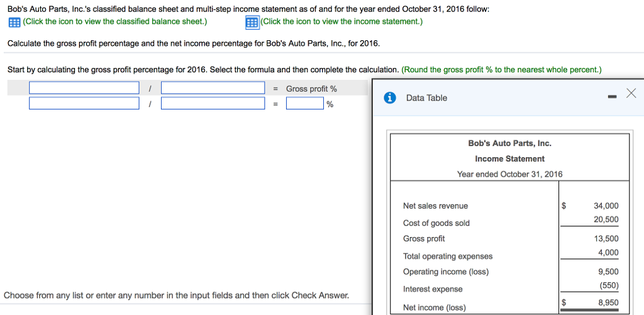The width and height of the screenshot is (644, 315).
Task: Click the 'Gross profit' row label in table
Action: click(x=424, y=239)
